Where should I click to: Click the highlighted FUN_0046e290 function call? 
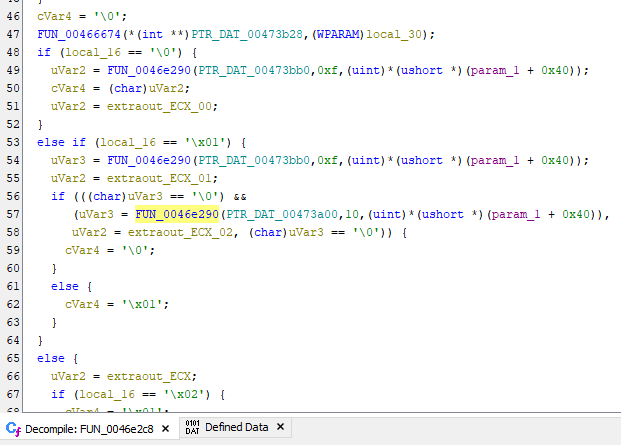pyautogui.click(x=177, y=214)
